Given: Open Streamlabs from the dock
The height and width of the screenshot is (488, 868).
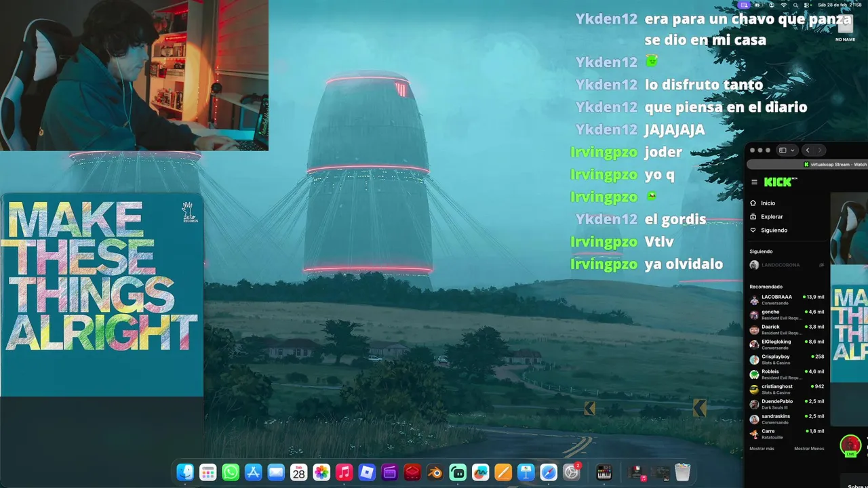Looking at the screenshot, I should tap(458, 472).
